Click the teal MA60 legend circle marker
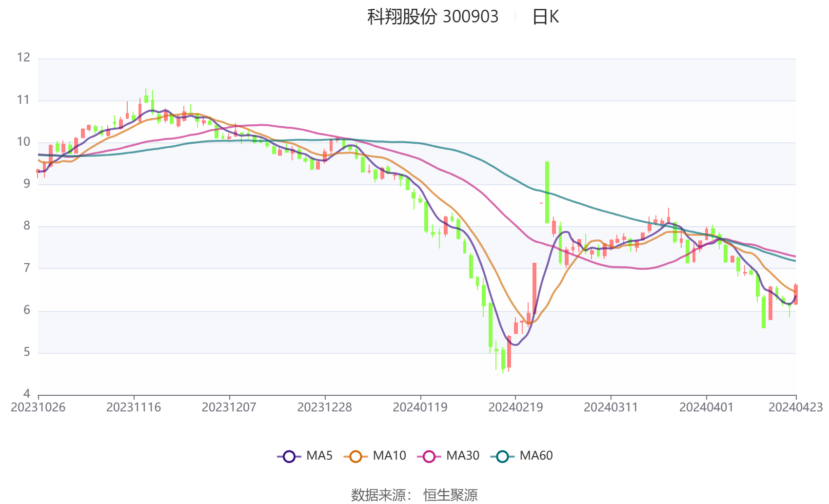This screenshot has width=829, height=504. click(503, 457)
